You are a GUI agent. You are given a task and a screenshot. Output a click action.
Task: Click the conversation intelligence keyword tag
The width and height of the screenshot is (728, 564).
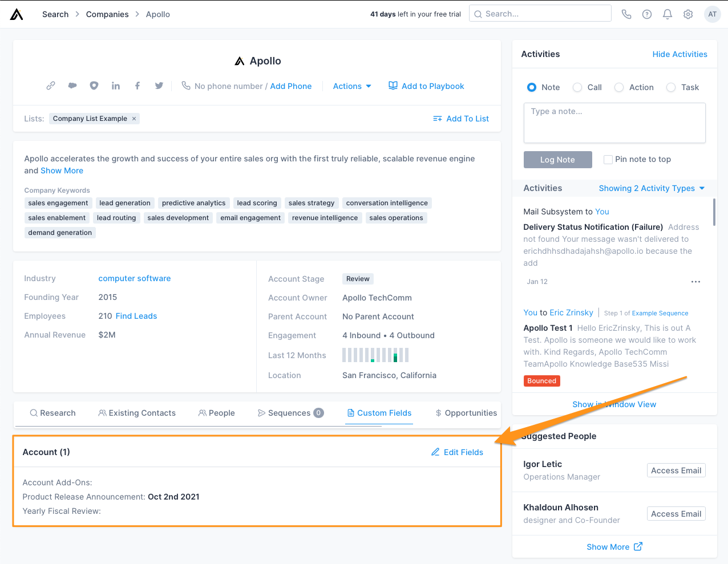click(387, 203)
